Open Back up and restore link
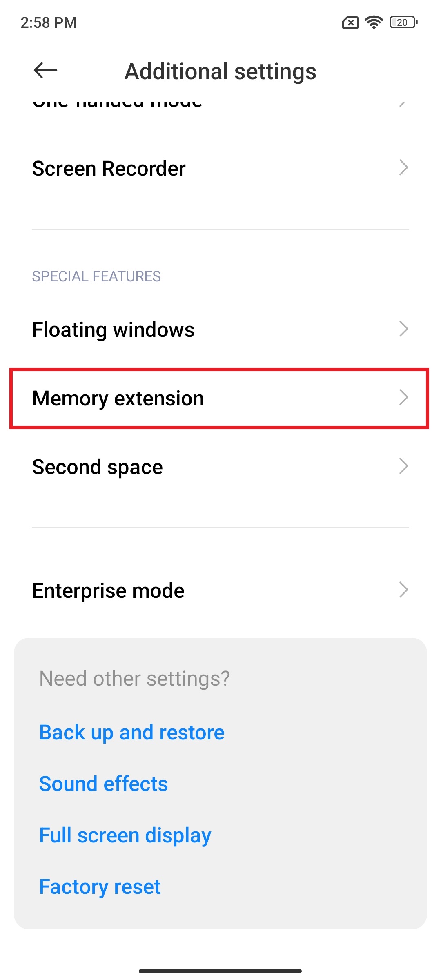 tap(132, 733)
